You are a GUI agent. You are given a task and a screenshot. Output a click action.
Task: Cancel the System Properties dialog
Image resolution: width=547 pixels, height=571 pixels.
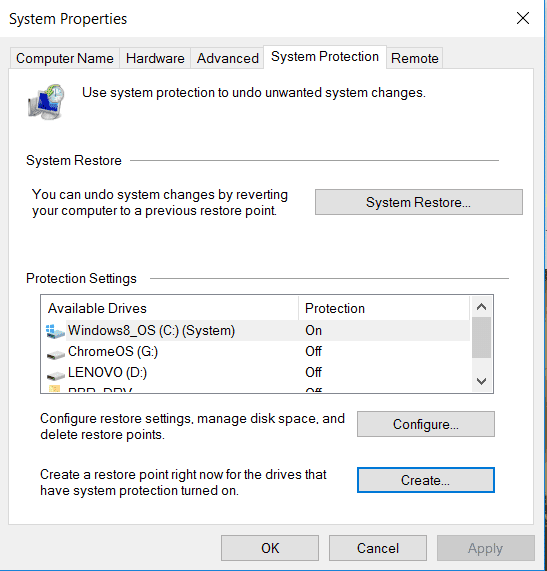point(378,548)
